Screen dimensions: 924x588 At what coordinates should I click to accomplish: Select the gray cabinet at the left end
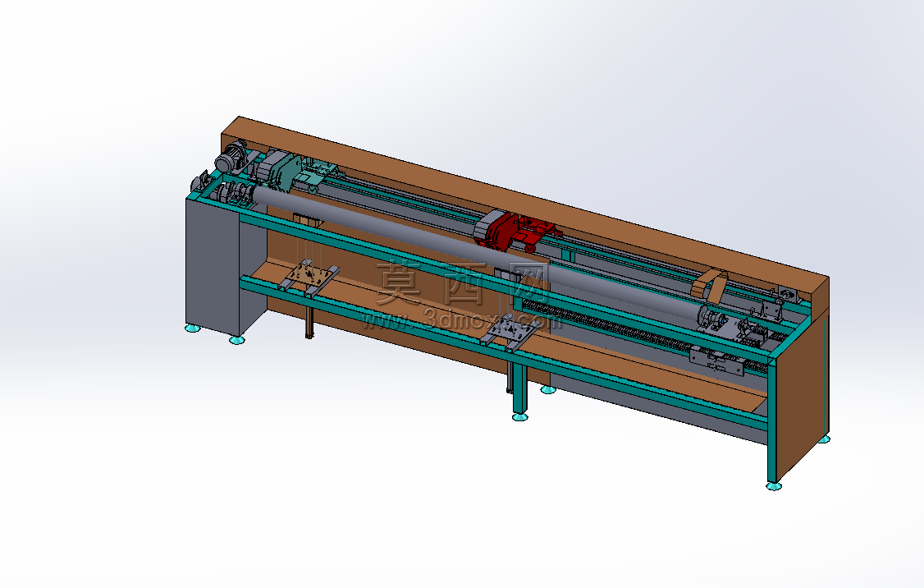tap(213, 269)
